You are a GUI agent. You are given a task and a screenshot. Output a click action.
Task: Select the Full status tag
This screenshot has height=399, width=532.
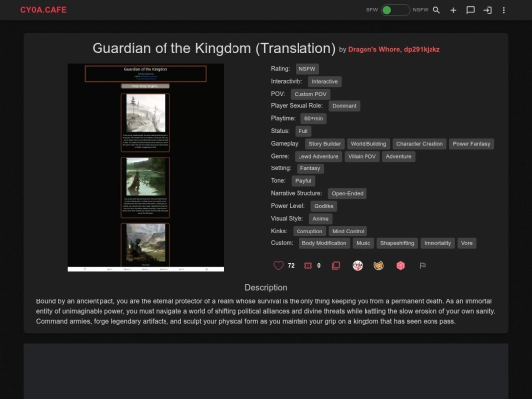click(x=303, y=131)
